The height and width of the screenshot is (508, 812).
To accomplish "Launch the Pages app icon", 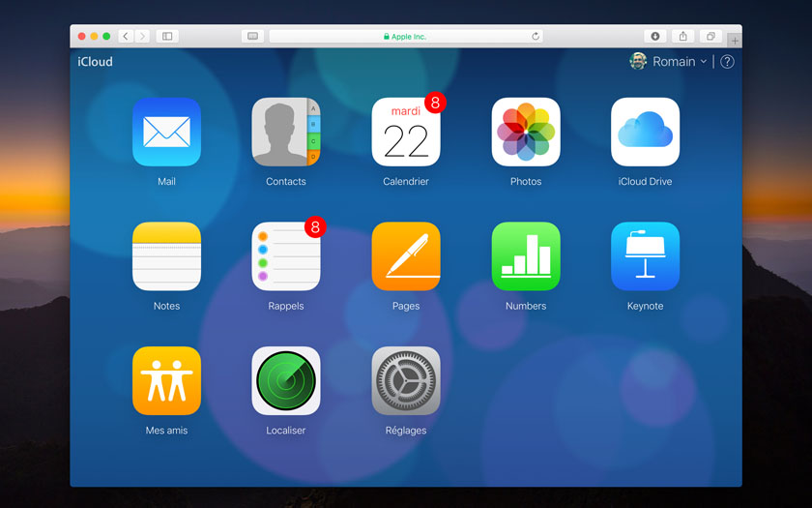I will 405,256.
